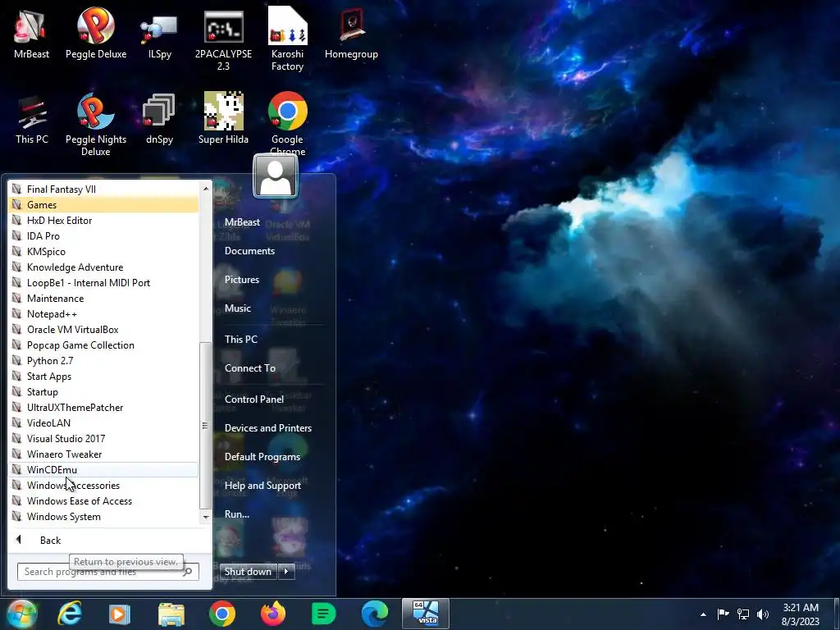This screenshot has height=630, width=840.
Task: Open Music from the Start menu
Action: tap(238, 308)
